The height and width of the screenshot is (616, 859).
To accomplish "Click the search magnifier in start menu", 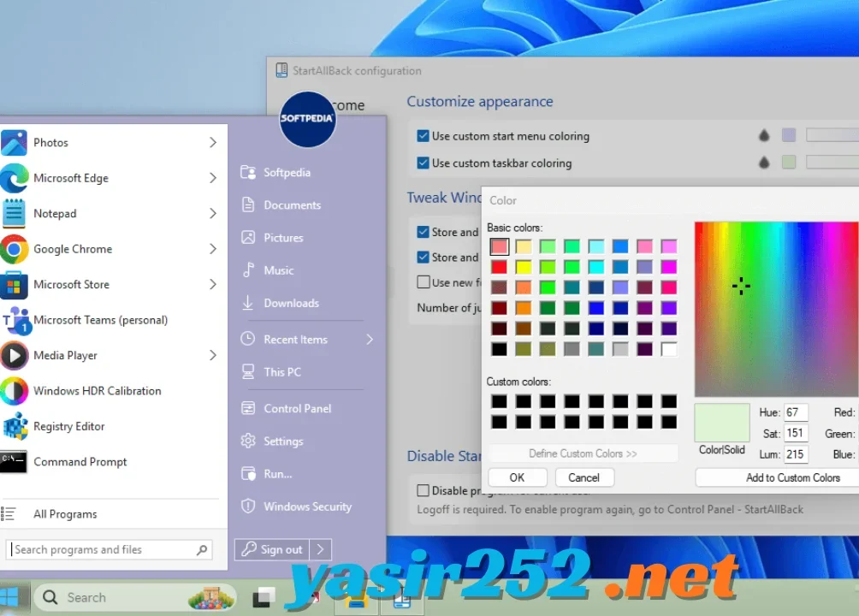I will point(202,549).
